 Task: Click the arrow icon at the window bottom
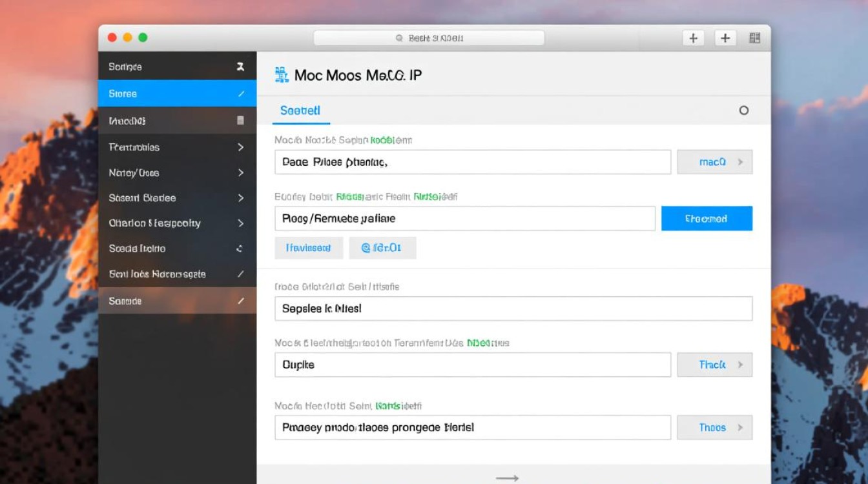point(507,478)
